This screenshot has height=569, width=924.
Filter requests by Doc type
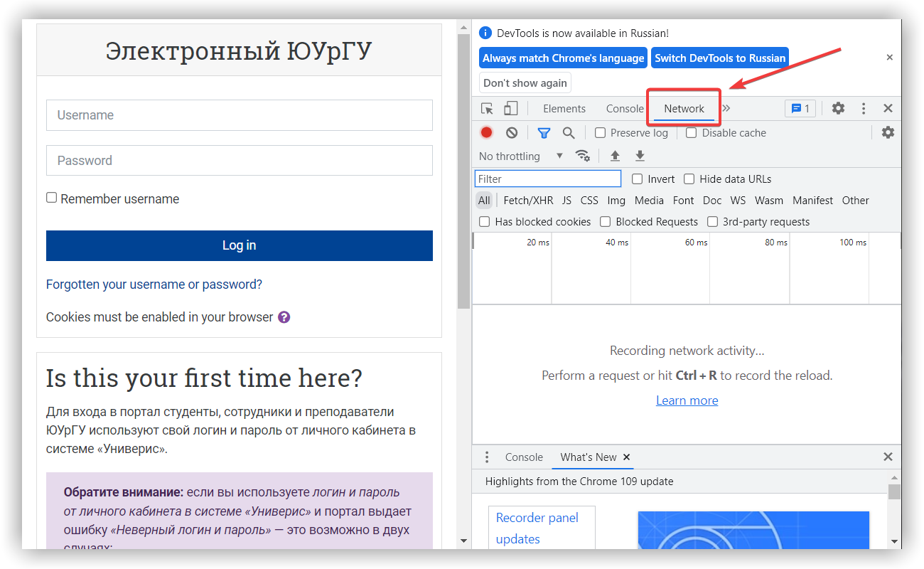[712, 200]
